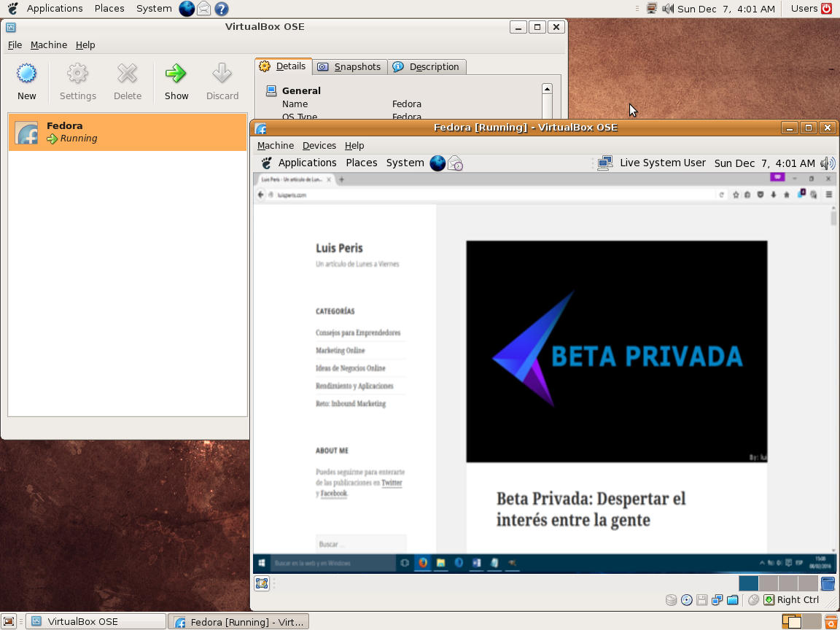Open guest Fedora System menu
The height and width of the screenshot is (630, 840).
pos(405,163)
